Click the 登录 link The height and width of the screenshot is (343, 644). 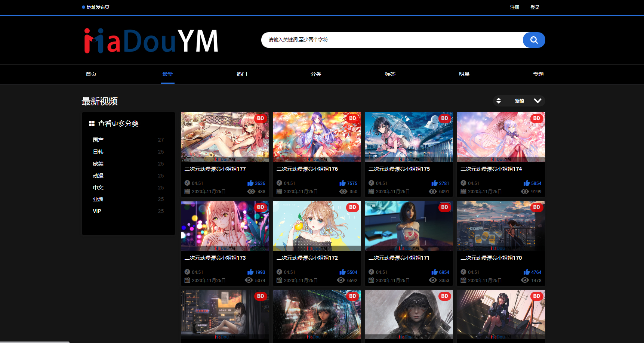click(535, 7)
